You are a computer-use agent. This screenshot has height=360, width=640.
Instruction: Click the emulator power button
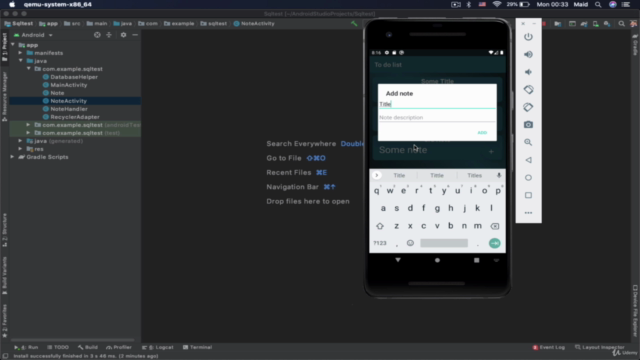pos(528,37)
